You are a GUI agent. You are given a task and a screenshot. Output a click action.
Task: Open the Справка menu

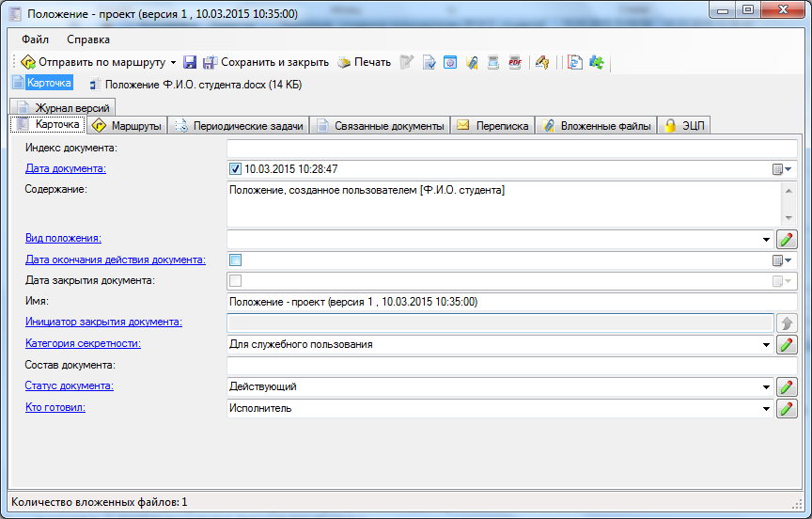tap(88, 39)
